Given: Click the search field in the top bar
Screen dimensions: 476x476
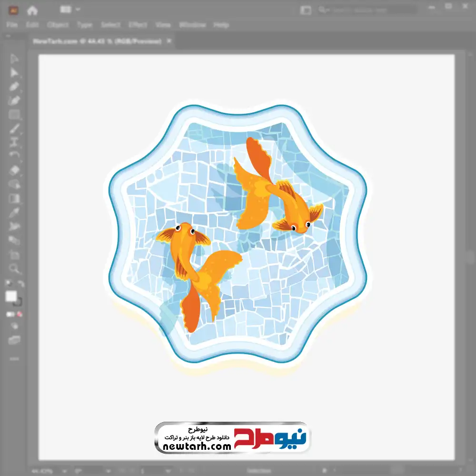Looking at the screenshot, I should pos(367,10).
